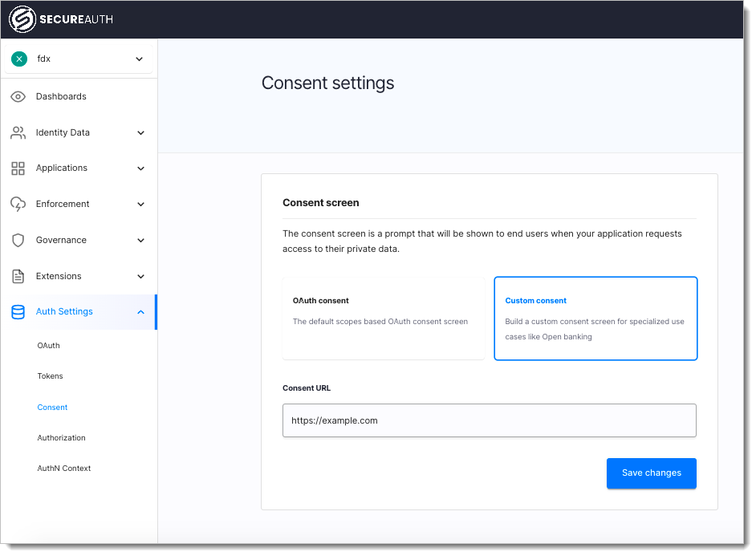This screenshot has width=756, height=556.
Task: Click the green fdx workspace avatar icon
Action: pos(19,59)
